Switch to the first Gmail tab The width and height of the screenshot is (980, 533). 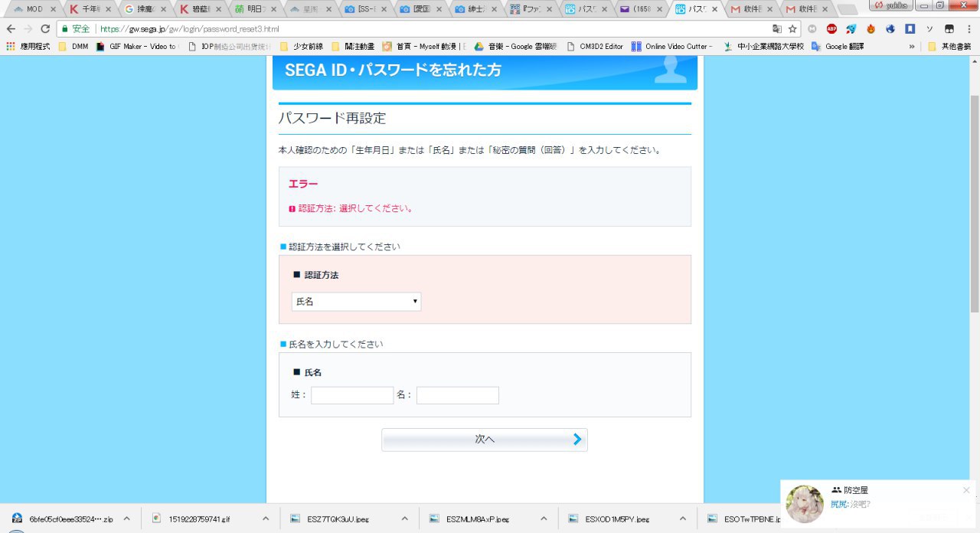click(x=750, y=9)
